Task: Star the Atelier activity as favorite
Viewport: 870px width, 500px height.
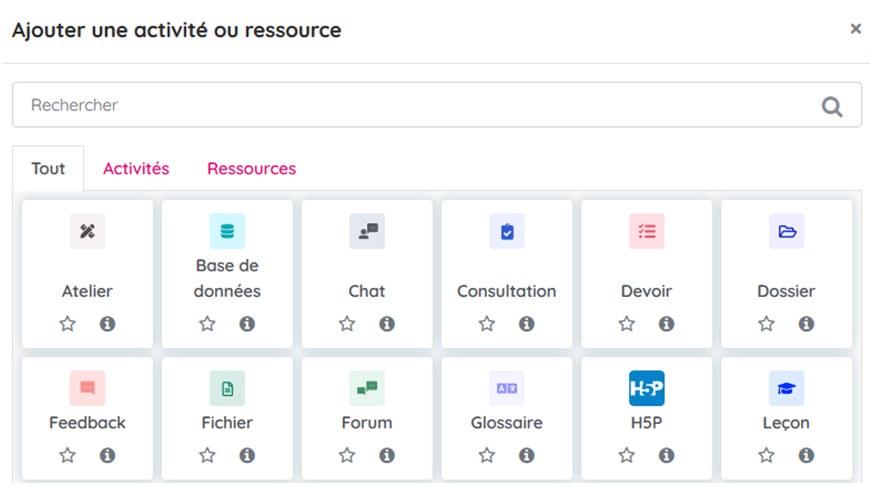Action: pyautogui.click(x=68, y=324)
